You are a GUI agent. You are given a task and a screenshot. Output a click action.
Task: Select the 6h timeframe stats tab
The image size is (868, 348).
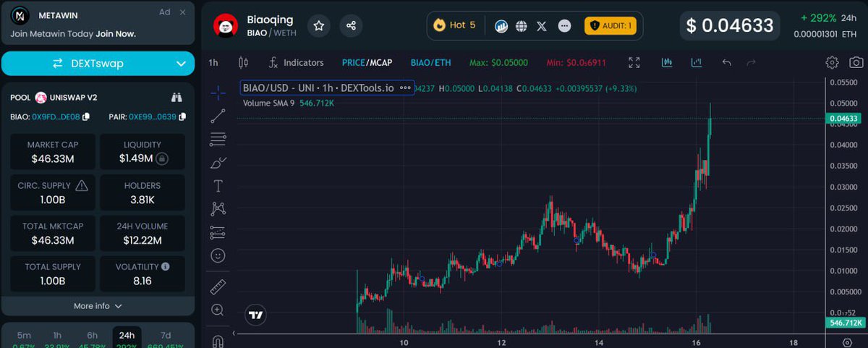coord(92,335)
